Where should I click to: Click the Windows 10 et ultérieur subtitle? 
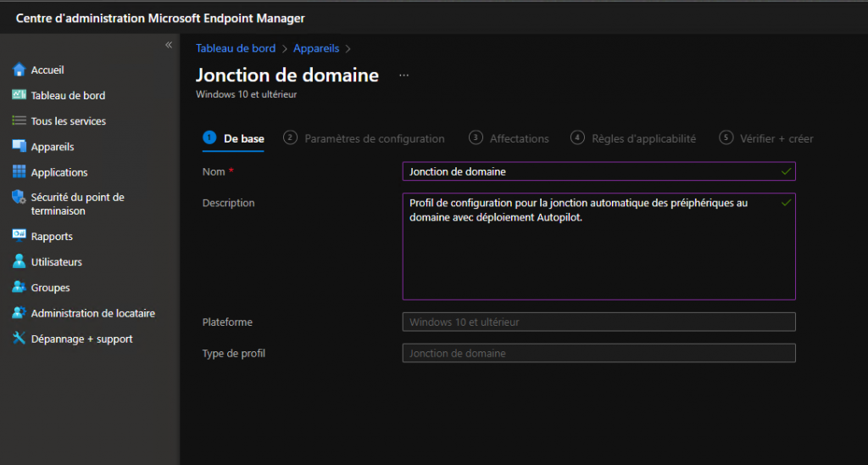click(247, 94)
